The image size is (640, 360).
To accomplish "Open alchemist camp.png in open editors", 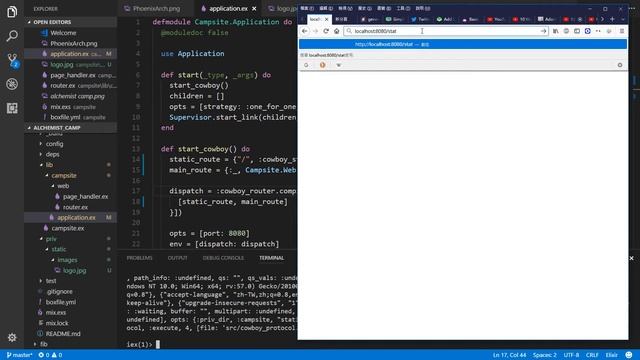I will pyautogui.click(x=77, y=96).
